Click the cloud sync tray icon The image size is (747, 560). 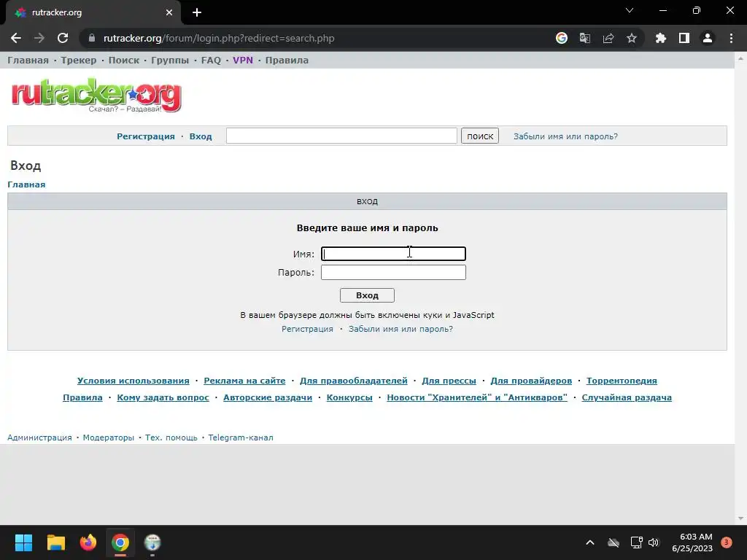click(x=614, y=542)
